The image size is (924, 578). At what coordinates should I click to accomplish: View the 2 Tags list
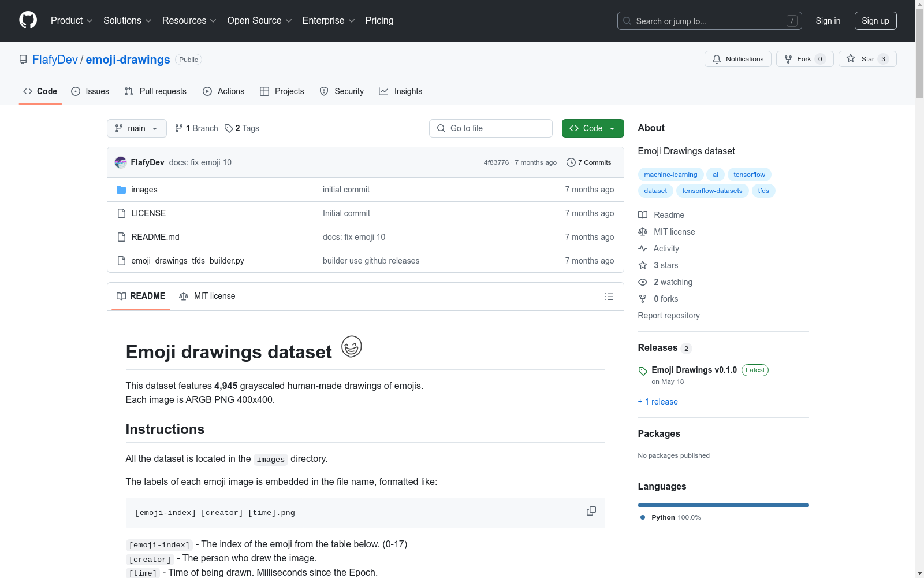pyautogui.click(x=242, y=128)
